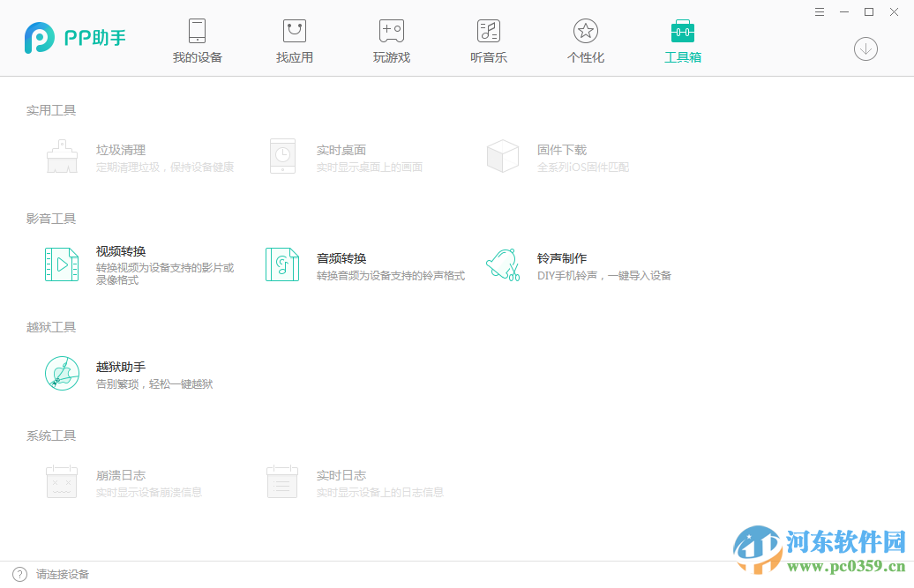The height and width of the screenshot is (588, 914).
Task: Click the PP助手 logo
Action: [x=73, y=37]
